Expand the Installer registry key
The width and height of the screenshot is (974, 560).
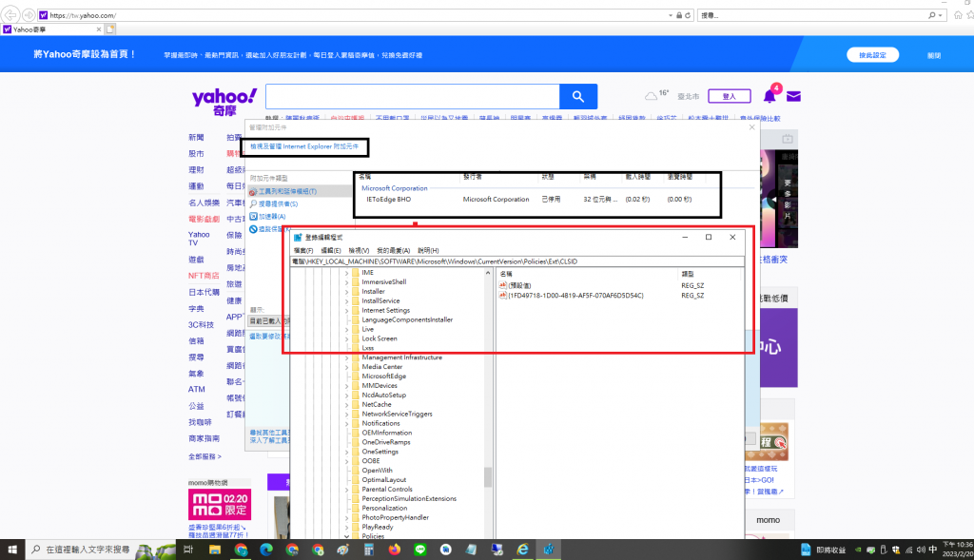pos(346,291)
